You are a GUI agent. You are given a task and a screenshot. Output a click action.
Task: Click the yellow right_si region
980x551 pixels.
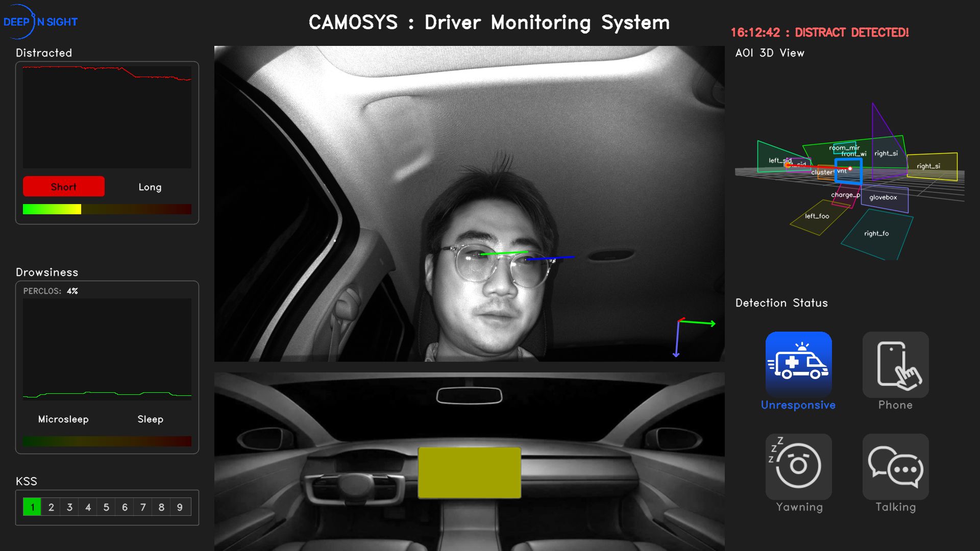tap(932, 166)
